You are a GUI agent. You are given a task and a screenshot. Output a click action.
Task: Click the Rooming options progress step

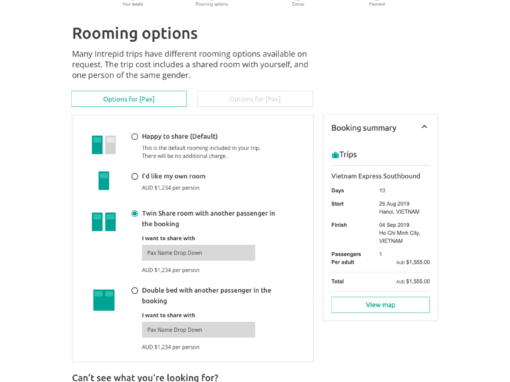click(212, 4)
